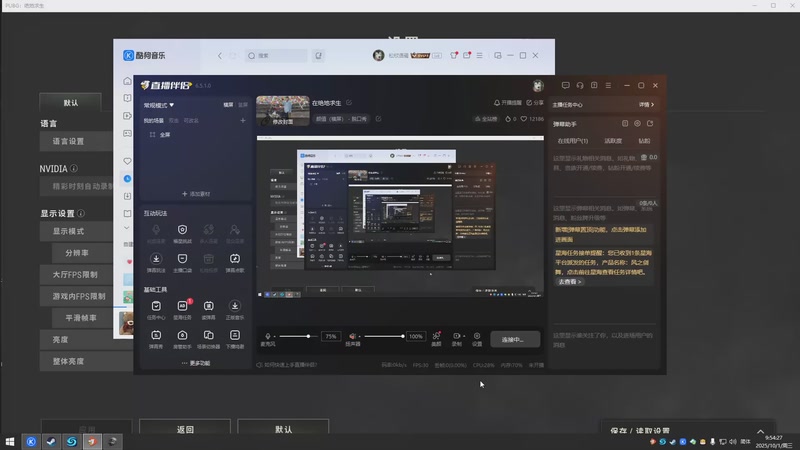800x450 pixels.
Task: Switch to 在线用户(1) tab
Action: [572, 141]
